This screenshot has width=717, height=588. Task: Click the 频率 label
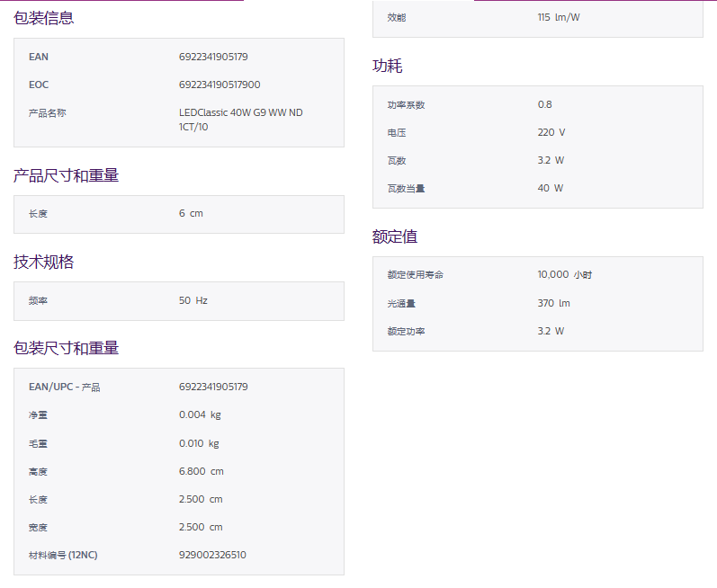(38, 300)
